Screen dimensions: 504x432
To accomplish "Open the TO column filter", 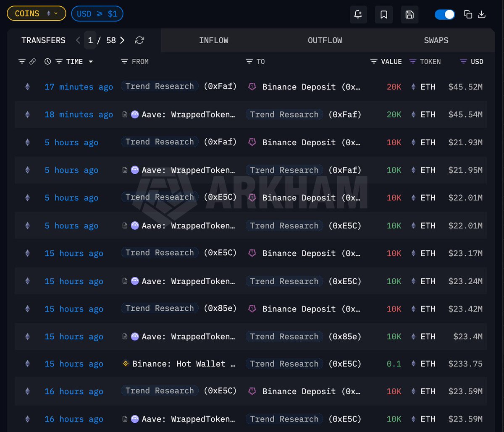I will click(249, 62).
